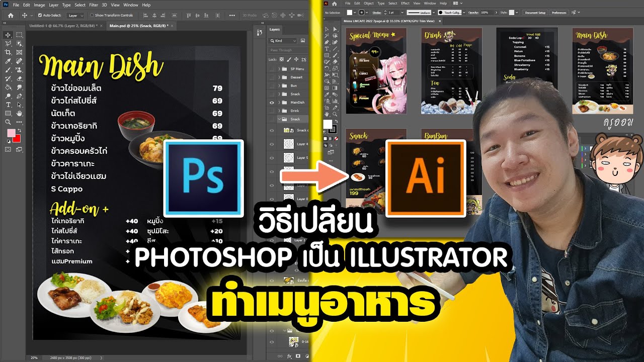This screenshot has width=644, height=362.
Task: Toggle lock transparent pixels in Layers panel
Action: tap(282, 59)
